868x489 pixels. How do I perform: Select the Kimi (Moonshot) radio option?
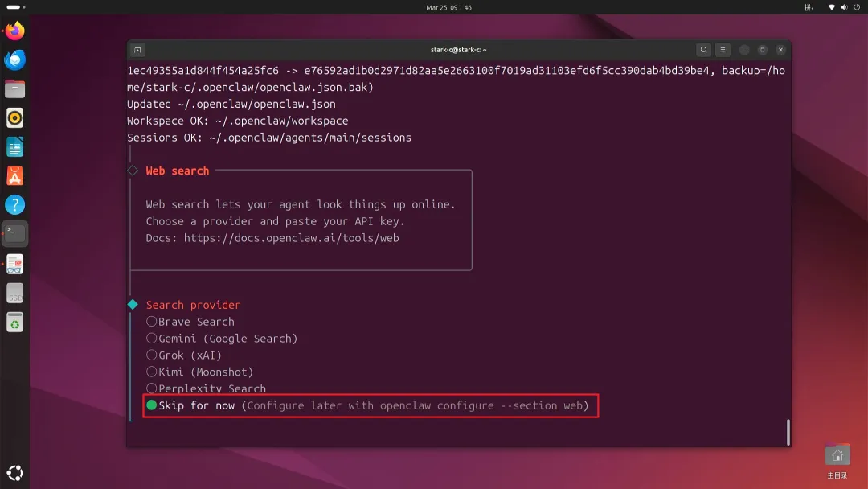coord(151,372)
